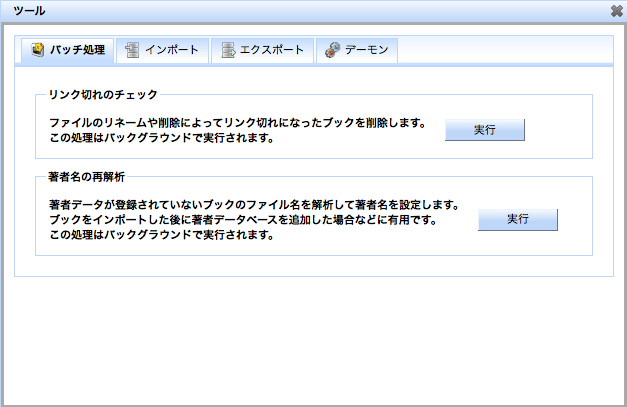The height and width of the screenshot is (407, 627).
Task: Open the インポート tab label
Action: 172,50
